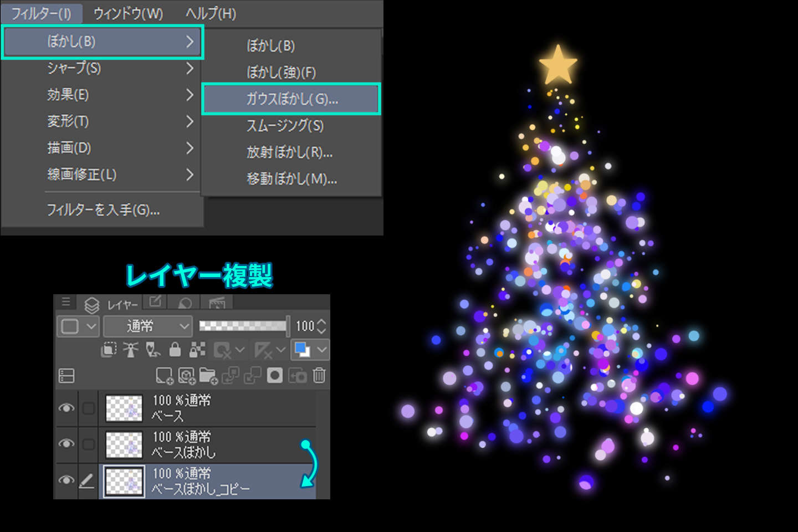Click the create layer mask icon

[x=275, y=376]
